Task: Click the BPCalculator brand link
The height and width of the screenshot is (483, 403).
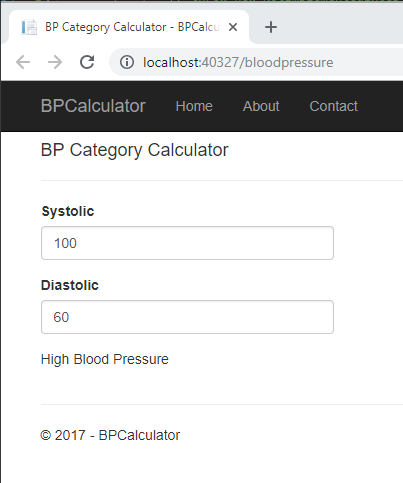Action: pyautogui.click(x=93, y=106)
